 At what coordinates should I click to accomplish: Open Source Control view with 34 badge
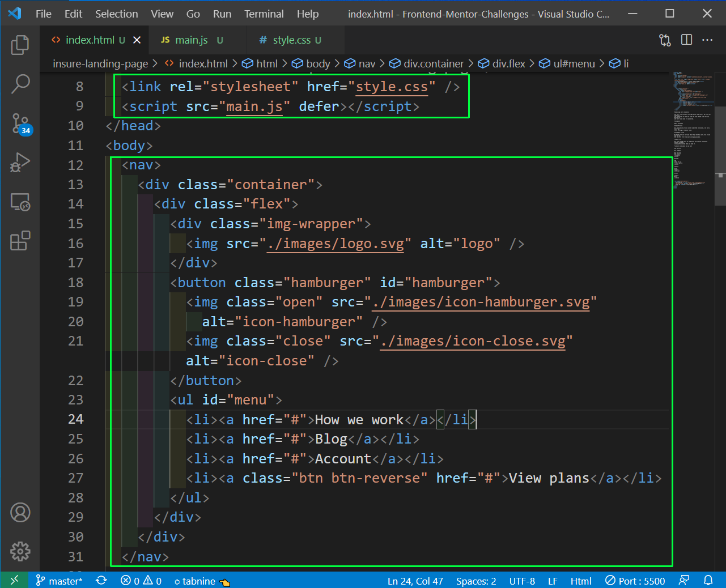[20, 123]
